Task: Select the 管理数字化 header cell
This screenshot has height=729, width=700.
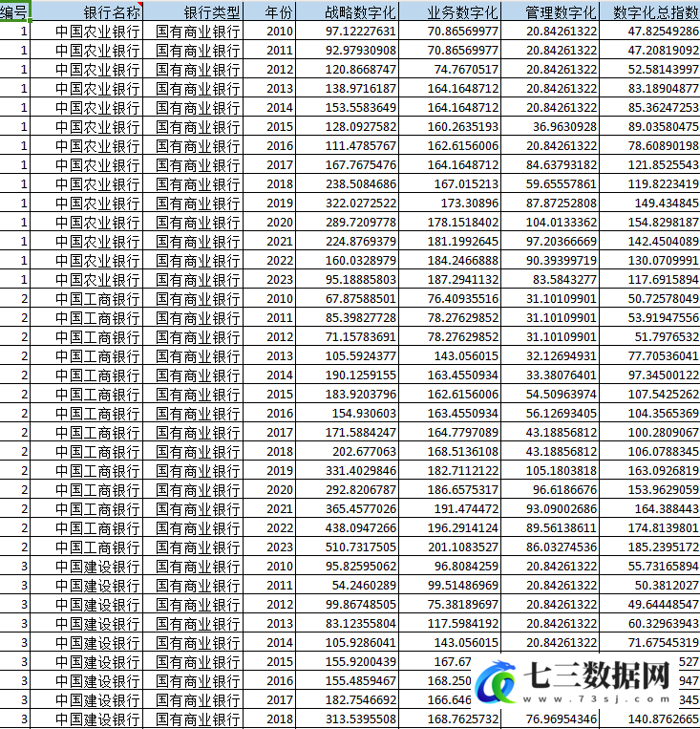Action: click(550, 11)
